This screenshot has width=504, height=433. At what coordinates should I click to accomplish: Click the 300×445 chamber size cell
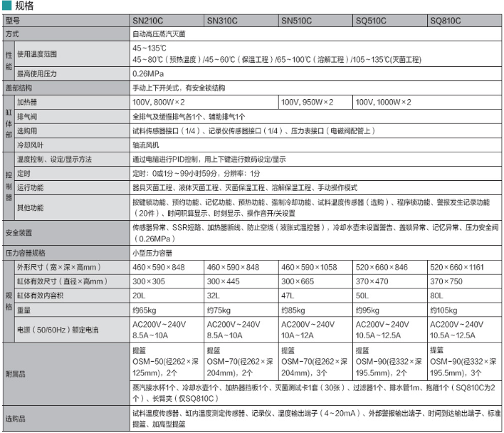241,281
